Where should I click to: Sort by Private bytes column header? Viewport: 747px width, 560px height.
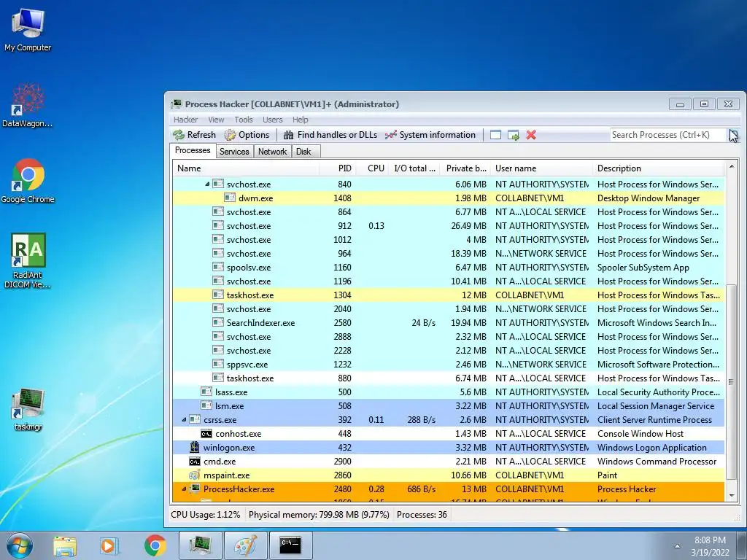465,168
